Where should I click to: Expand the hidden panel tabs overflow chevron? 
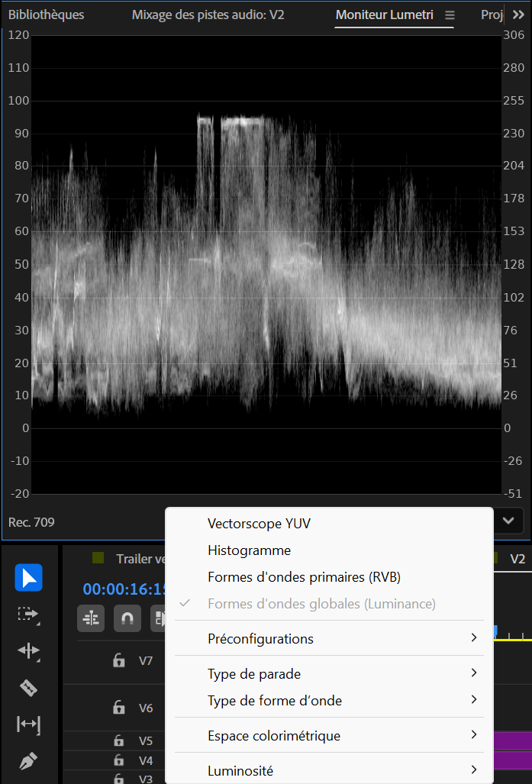(x=518, y=15)
